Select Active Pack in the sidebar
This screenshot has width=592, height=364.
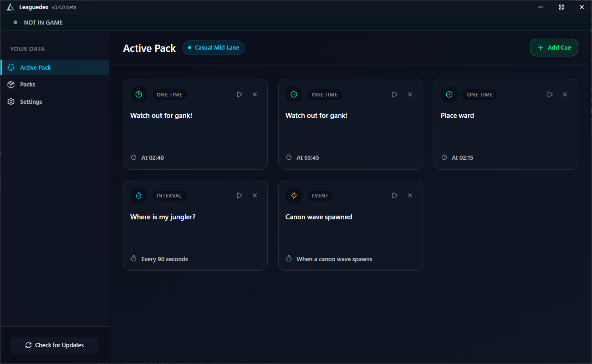tap(36, 67)
